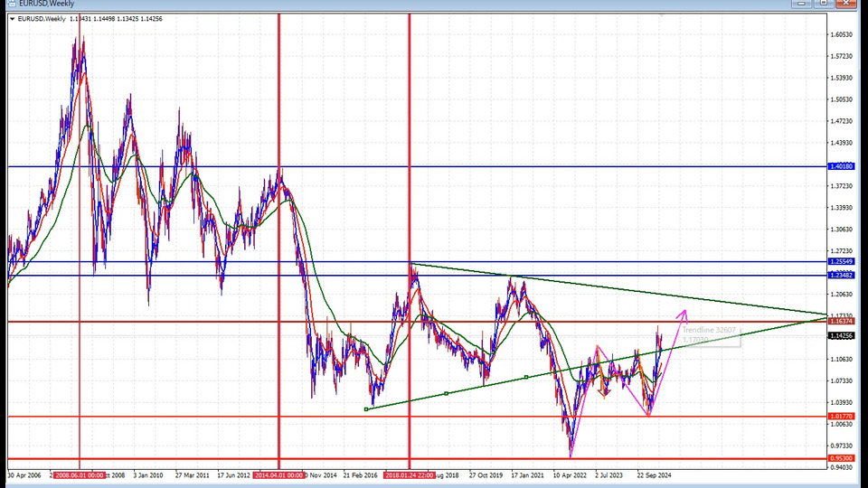
Task: Click the 2008.06.01 00:00 vertical line date label
Action: point(80,475)
